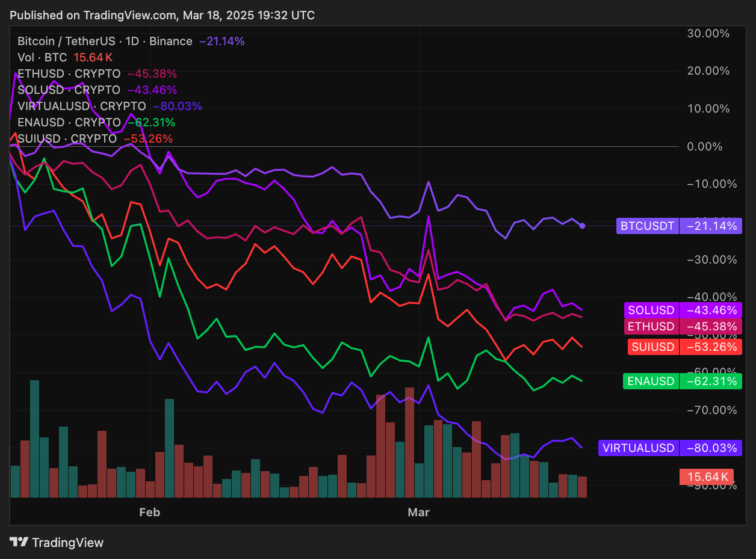Click the Feb date axis label
This screenshot has height=559, width=756.
tap(149, 513)
